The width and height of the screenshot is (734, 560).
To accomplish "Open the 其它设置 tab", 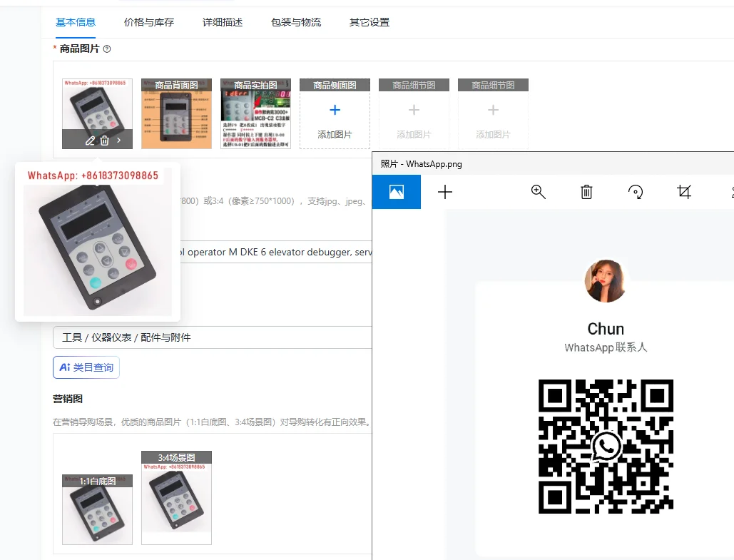I will (369, 22).
